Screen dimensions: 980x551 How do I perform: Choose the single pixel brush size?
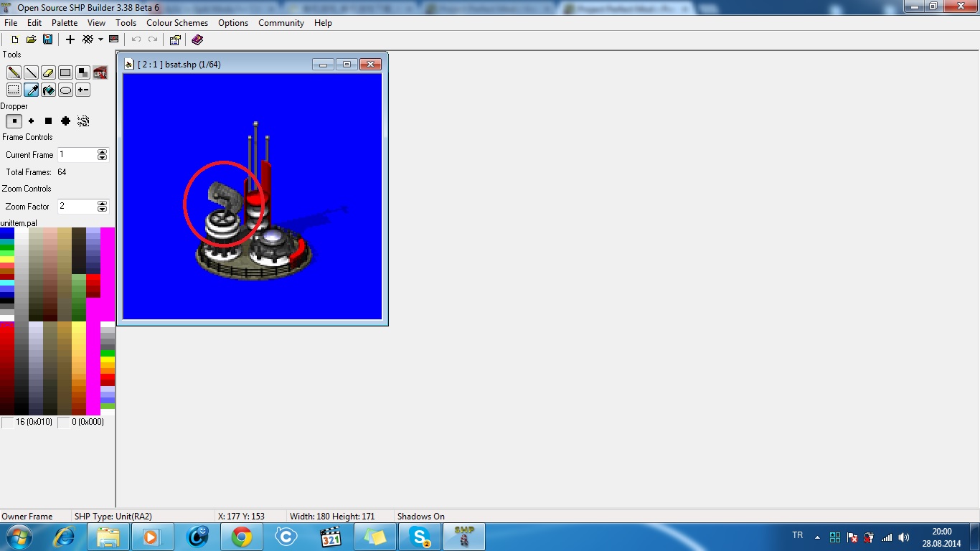point(14,121)
